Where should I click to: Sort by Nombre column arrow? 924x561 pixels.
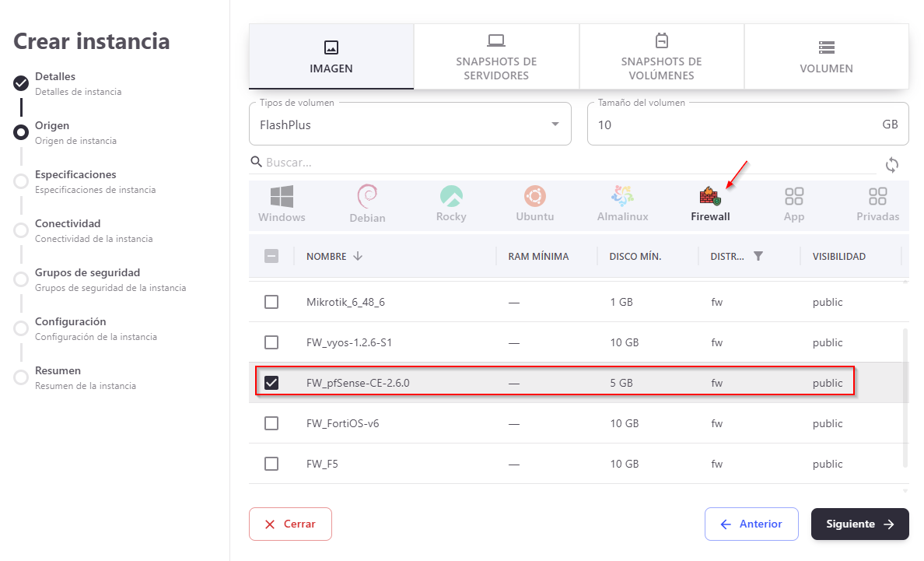point(358,256)
